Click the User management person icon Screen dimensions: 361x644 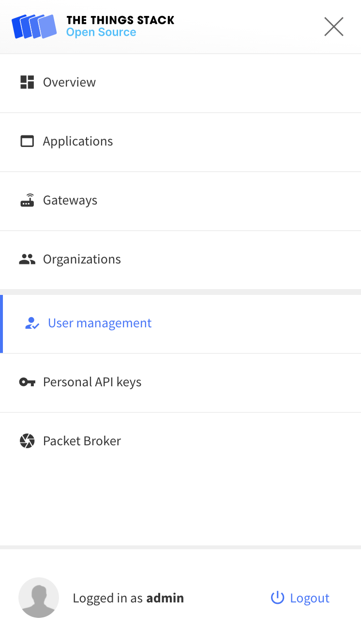pyautogui.click(x=31, y=322)
